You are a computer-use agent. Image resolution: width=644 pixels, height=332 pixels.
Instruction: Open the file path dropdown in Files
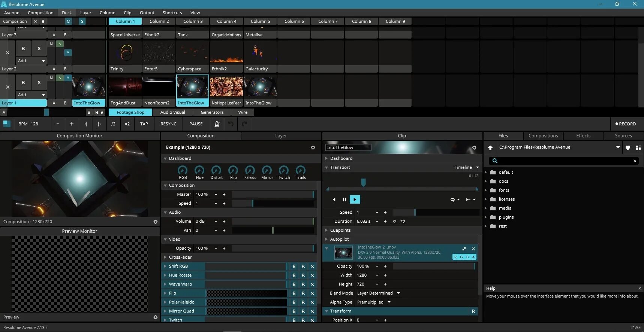(618, 147)
